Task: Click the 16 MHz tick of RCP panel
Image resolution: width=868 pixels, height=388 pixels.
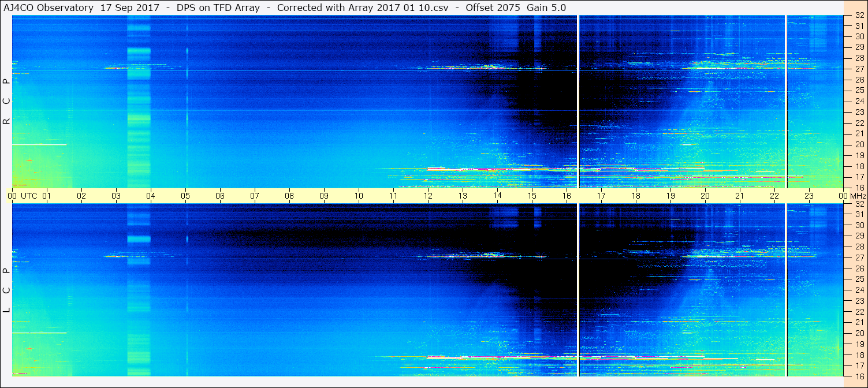Action: (859, 187)
